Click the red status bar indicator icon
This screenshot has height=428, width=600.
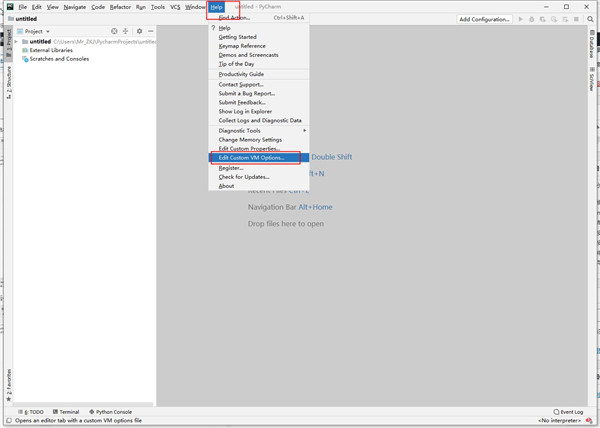(x=589, y=421)
